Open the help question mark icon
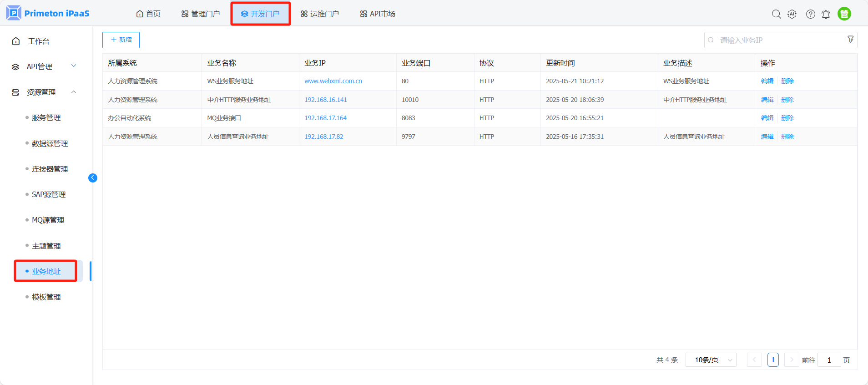The height and width of the screenshot is (385, 868). [810, 14]
